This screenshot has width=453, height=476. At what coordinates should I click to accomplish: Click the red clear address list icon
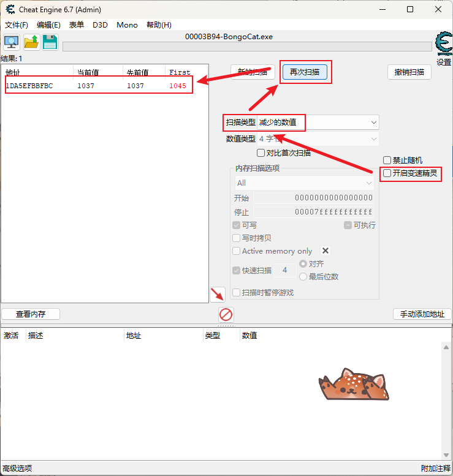pyautogui.click(x=226, y=315)
